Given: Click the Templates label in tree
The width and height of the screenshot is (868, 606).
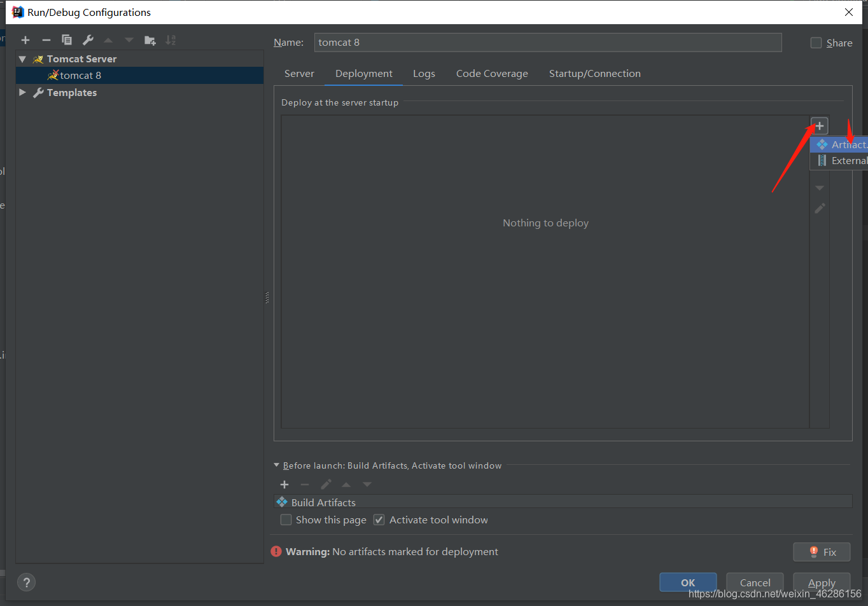Looking at the screenshot, I should [x=72, y=93].
